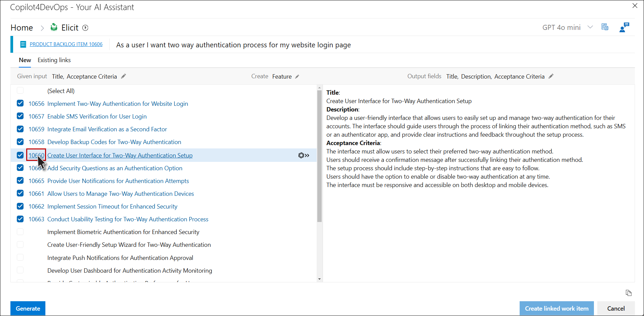Select Integrate Push Notifications for Authentication Approval text
The height and width of the screenshot is (316, 644).
point(120,258)
